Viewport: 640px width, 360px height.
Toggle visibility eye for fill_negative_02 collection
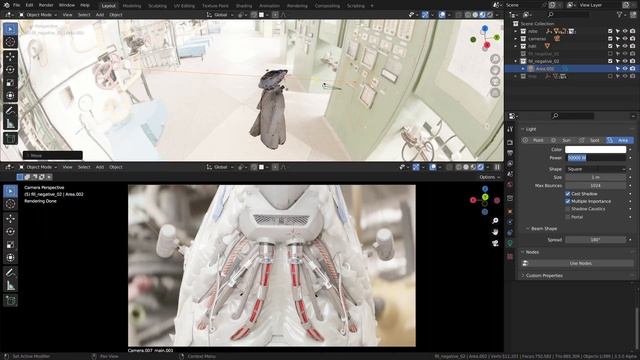click(625, 61)
